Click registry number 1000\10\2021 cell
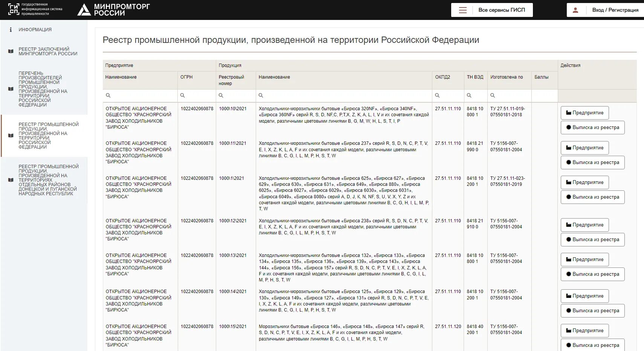This screenshot has width=644, height=351. [233, 109]
